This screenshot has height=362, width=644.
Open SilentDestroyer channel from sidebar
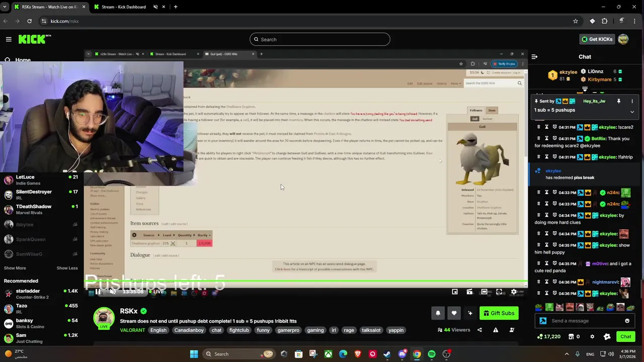pos(40,195)
